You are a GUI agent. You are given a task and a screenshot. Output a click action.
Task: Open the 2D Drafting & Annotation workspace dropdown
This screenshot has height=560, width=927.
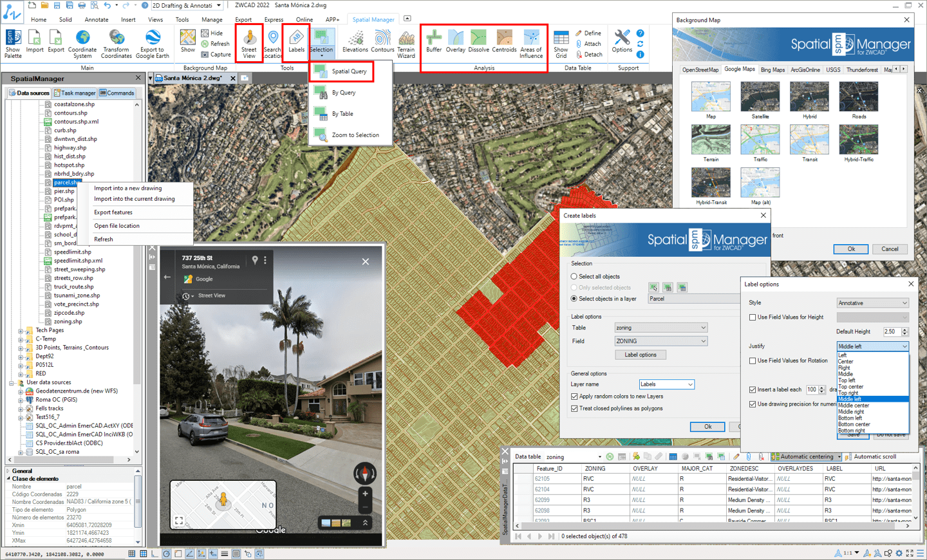pyautogui.click(x=187, y=5)
